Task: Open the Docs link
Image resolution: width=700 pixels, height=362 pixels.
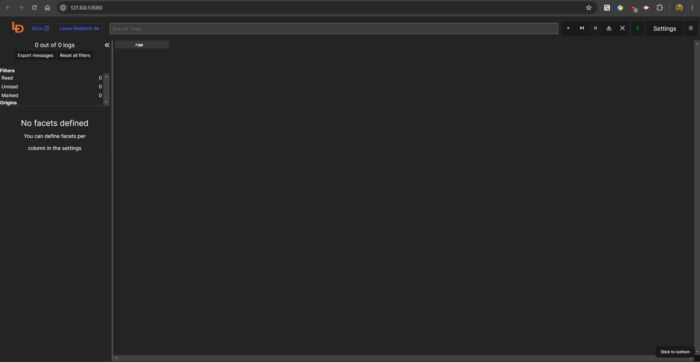Action: pyautogui.click(x=41, y=29)
